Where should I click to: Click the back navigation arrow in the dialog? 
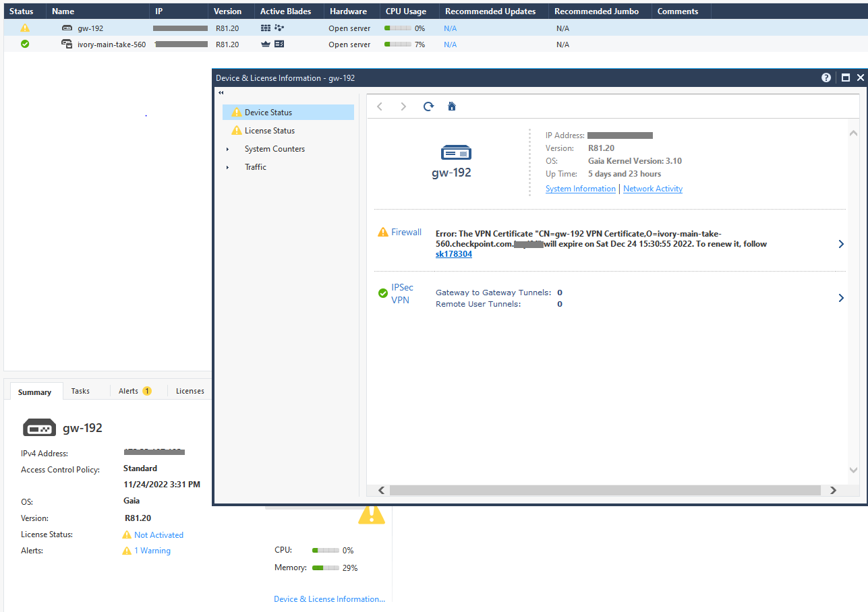pyautogui.click(x=380, y=106)
